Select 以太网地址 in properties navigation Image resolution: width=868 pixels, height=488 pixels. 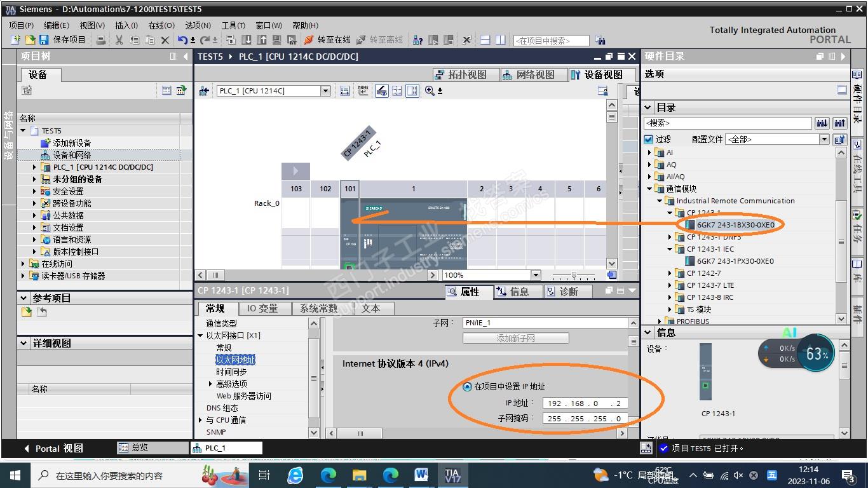coord(235,360)
